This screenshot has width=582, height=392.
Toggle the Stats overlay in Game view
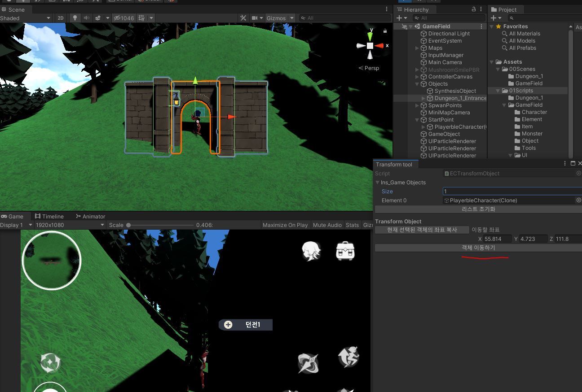(352, 225)
